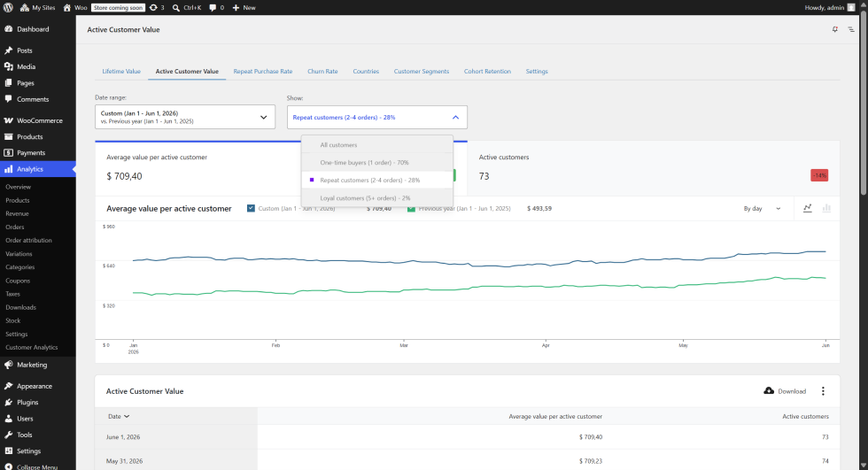Switch to Cohort Retention tab
This screenshot has height=470, width=868.
click(487, 72)
